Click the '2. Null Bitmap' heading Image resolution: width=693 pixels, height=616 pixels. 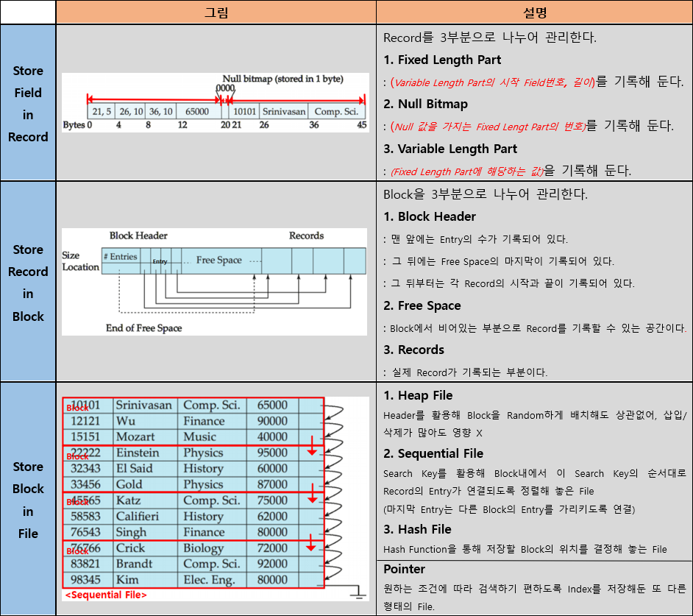pyautogui.click(x=426, y=104)
